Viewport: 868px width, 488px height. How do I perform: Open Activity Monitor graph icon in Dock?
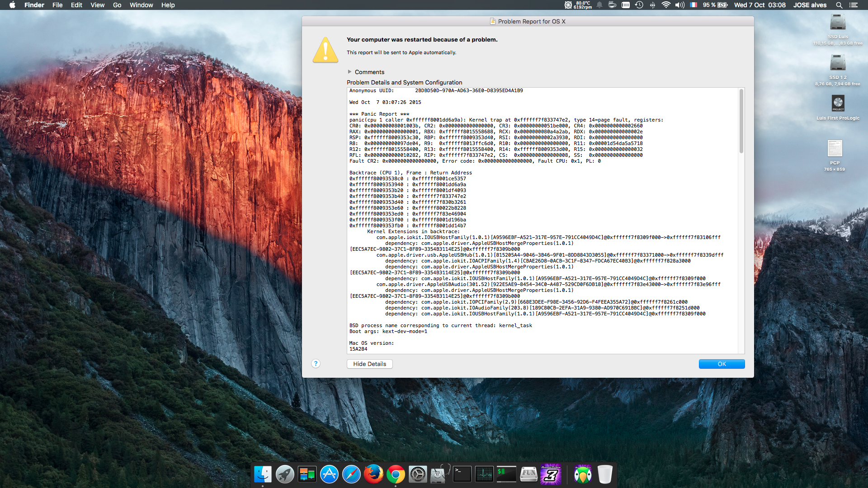(x=484, y=474)
